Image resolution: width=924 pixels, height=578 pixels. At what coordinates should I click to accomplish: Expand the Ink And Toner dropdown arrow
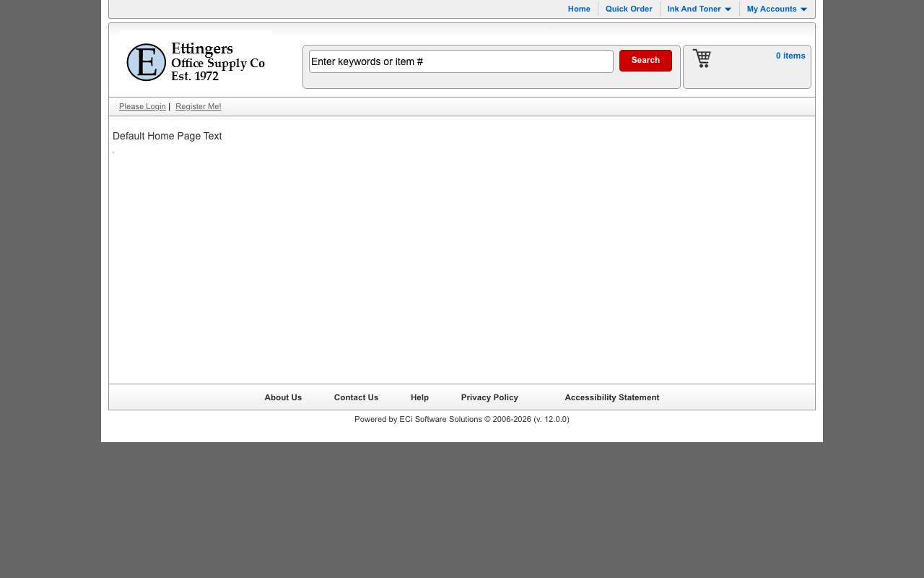728,9
